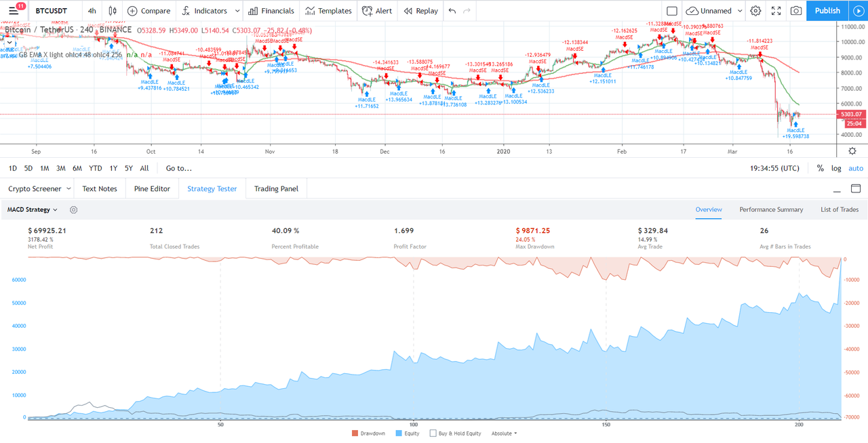Viewport: 868px width, 443px height.
Task: Toggle Equity series in legend
Action: [406, 434]
